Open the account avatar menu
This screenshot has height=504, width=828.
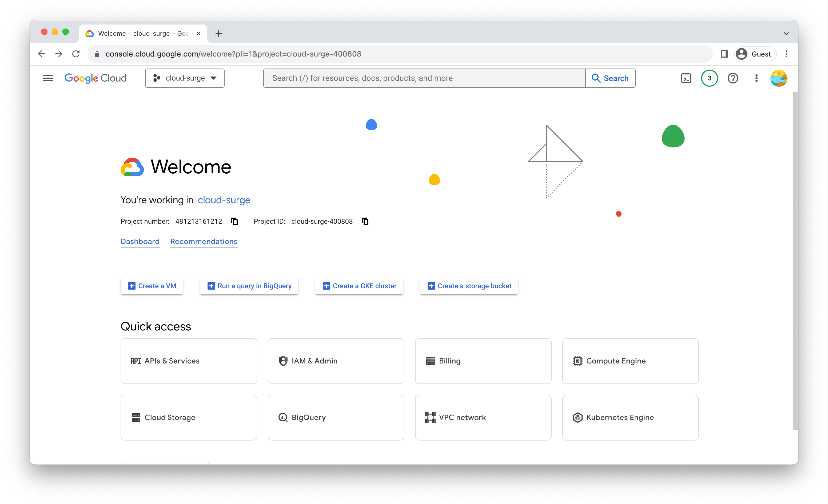[779, 78]
